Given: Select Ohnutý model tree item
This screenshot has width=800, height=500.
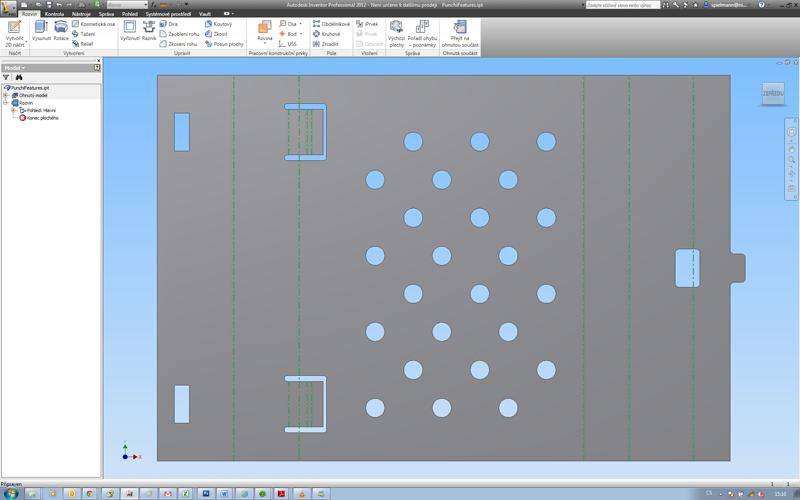Looking at the screenshot, I should point(30,95).
